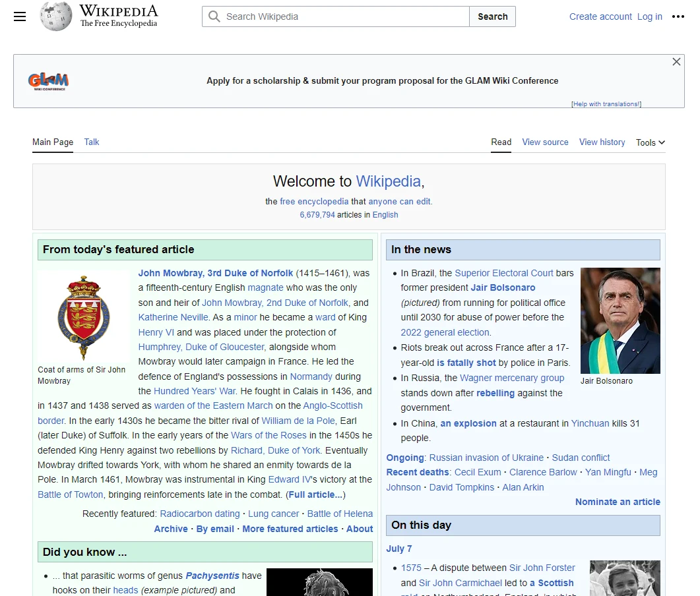Open Battle of Towton link

[x=70, y=494]
